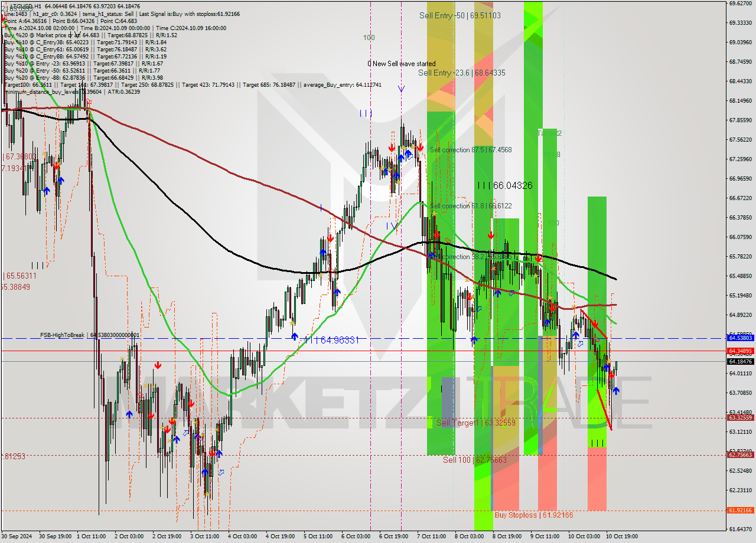This screenshot has height=543, width=756.
Task: Click the 'Sell correction 61.8 | 66.6122' label
Action: pos(471,206)
